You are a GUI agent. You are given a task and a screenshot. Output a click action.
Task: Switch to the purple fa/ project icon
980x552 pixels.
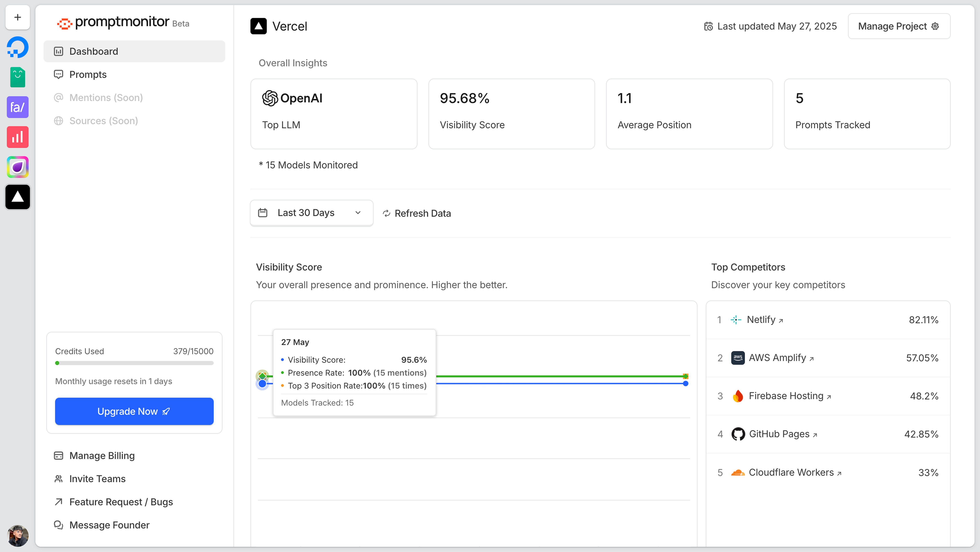(x=17, y=107)
